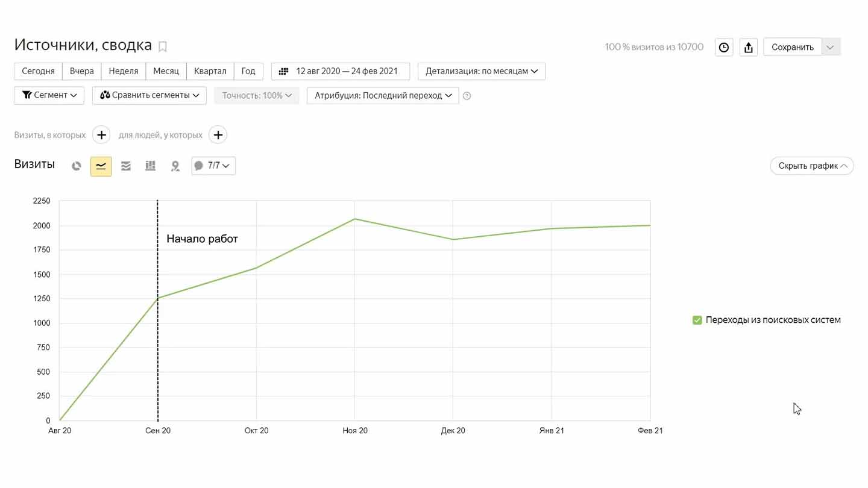Open Точность: 100% dropdown
Screen dimensions: 868x488
[257, 95]
